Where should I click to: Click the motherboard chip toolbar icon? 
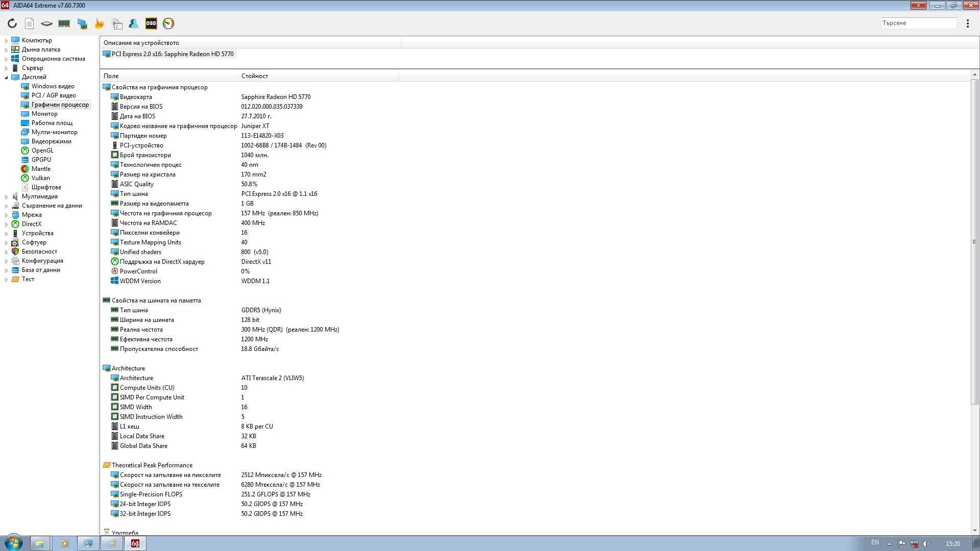46,23
